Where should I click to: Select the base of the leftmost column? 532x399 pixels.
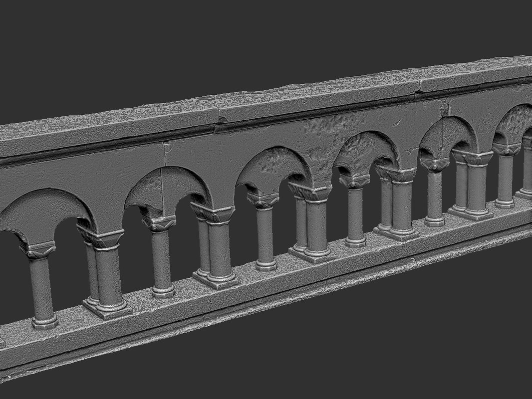[x=45, y=324]
